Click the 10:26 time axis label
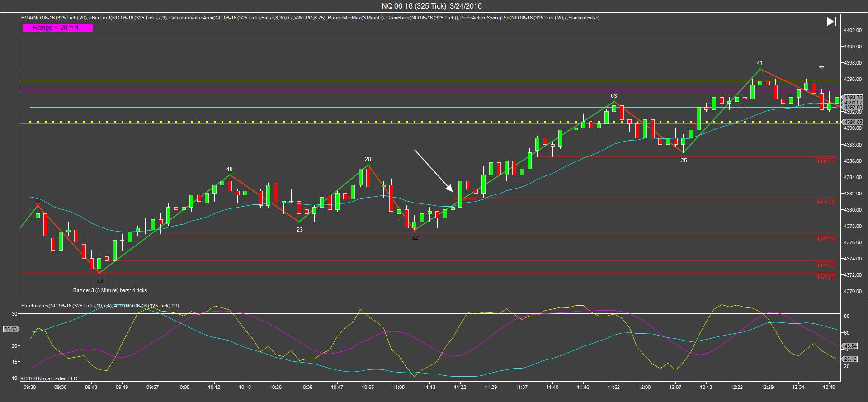This screenshot has width=868, height=402. point(275,387)
